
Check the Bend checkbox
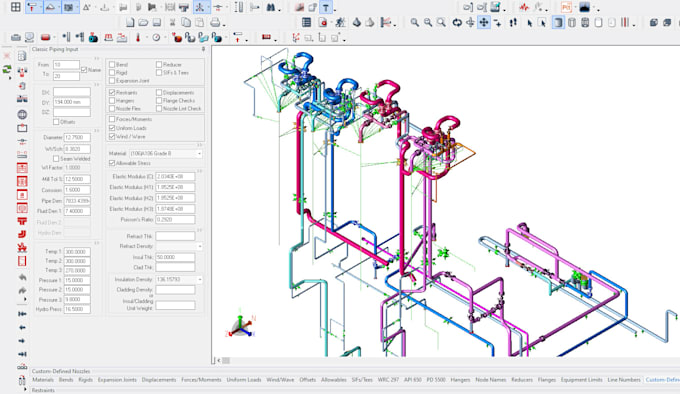click(x=112, y=65)
